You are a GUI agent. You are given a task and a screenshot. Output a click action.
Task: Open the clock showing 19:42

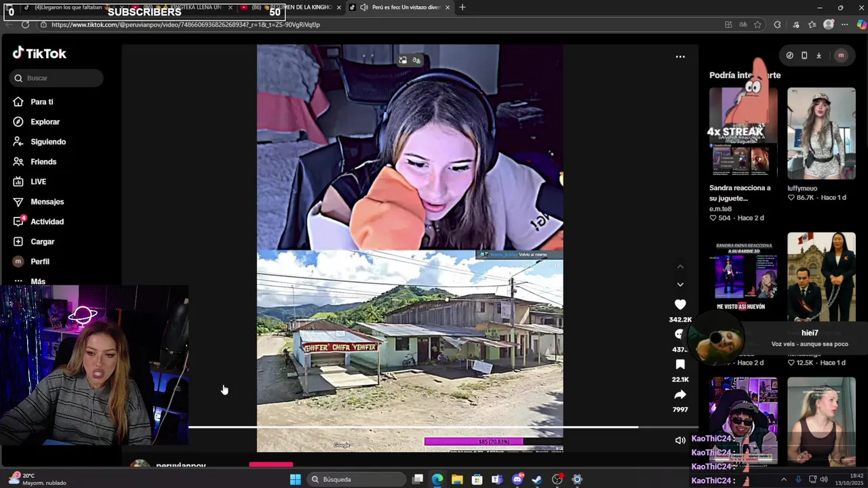click(x=850, y=479)
